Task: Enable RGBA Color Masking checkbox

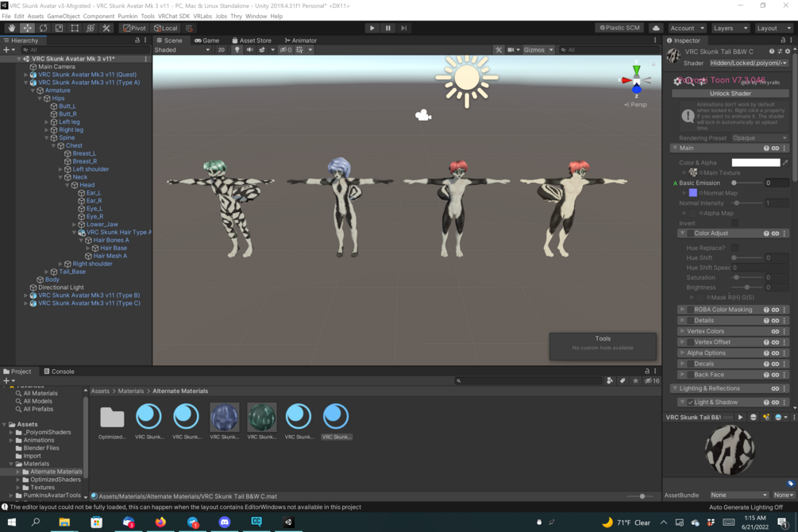Action: [x=690, y=310]
